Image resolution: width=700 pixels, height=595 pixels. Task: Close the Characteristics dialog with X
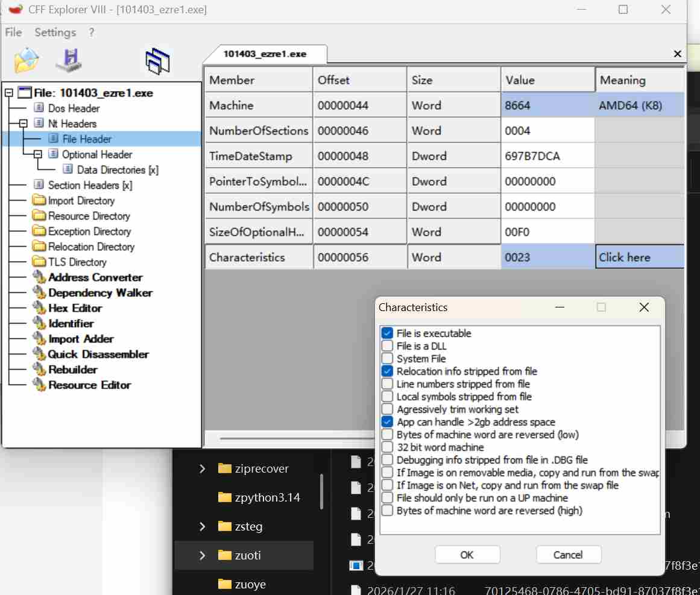(x=644, y=307)
